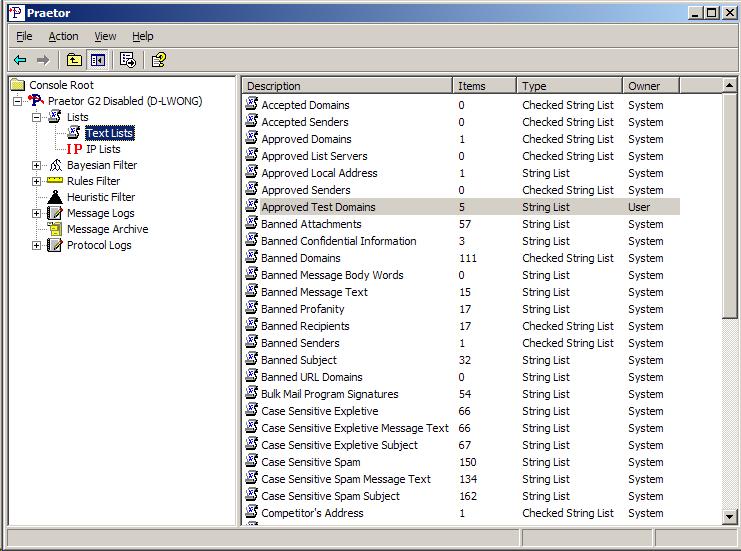Select Message Archive in the tree
The width and height of the screenshot is (741, 551).
point(107,229)
